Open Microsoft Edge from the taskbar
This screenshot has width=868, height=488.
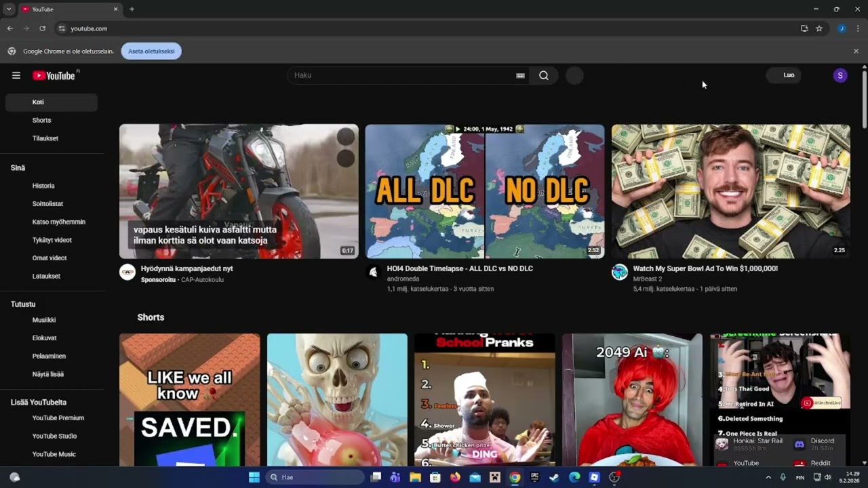click(x=574, y=477)
